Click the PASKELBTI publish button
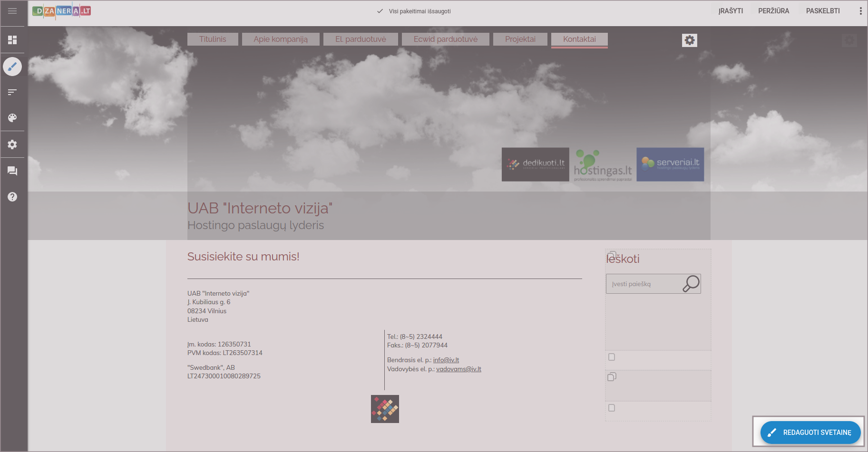This screenshot has width=868, height=452. click(x=822, y=11)
